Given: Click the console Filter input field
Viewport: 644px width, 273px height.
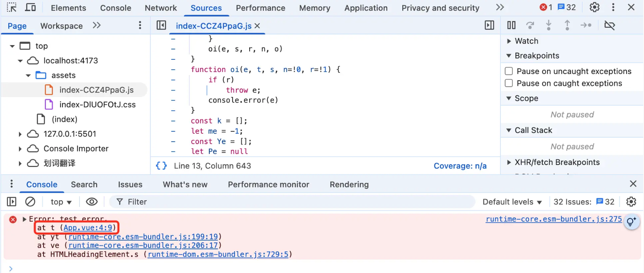Looking at the screenshot, I should (292, 202).
